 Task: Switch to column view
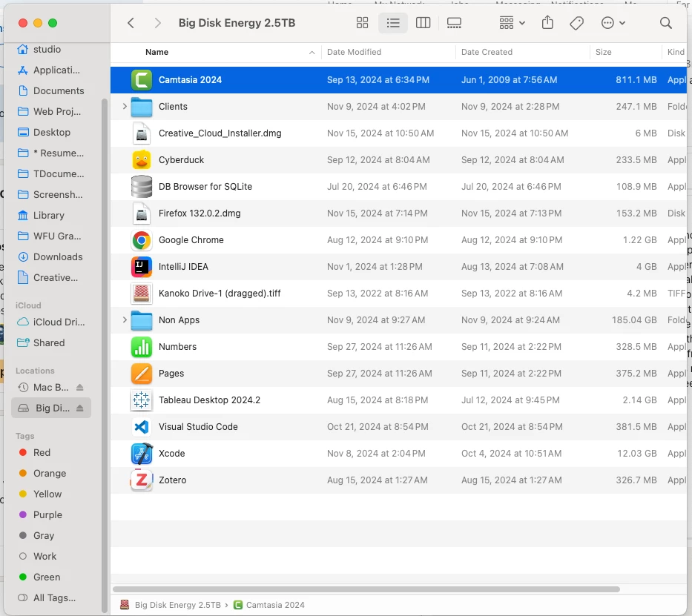pyautogui.click(x=423, y=23)
